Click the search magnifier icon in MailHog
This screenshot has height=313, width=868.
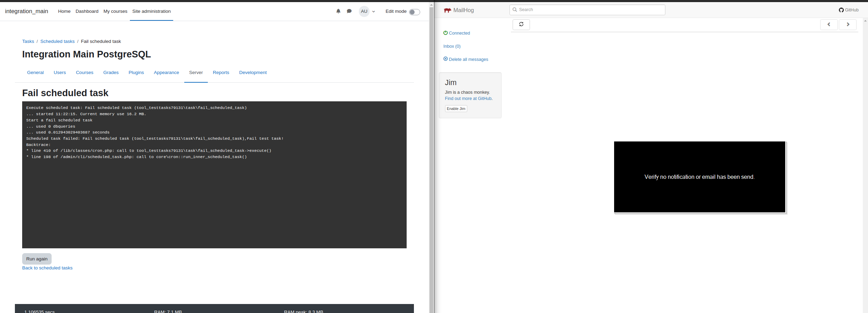(x=515, y=10)
